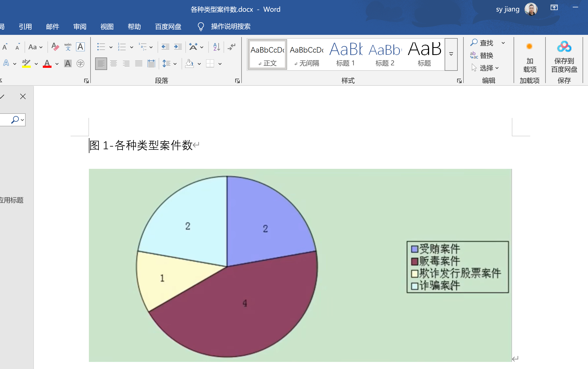Screen dimensions: 588x369
Task: Click the increase indent icon
Action: tap(178, 47)
